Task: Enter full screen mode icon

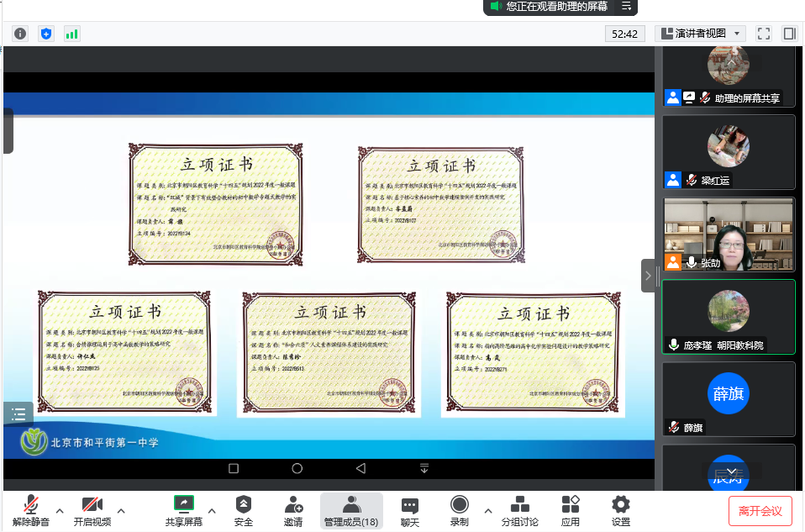Action: [763, 34]
